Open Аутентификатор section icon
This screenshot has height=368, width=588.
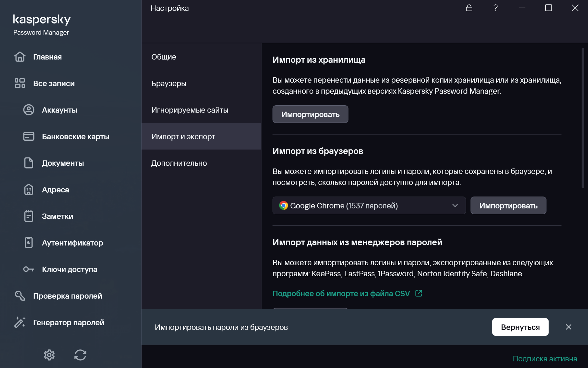point(29,243)
